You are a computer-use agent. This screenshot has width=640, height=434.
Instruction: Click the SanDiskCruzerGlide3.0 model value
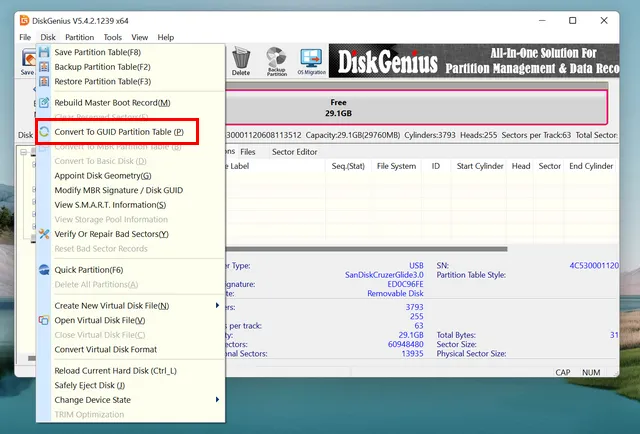384,275
